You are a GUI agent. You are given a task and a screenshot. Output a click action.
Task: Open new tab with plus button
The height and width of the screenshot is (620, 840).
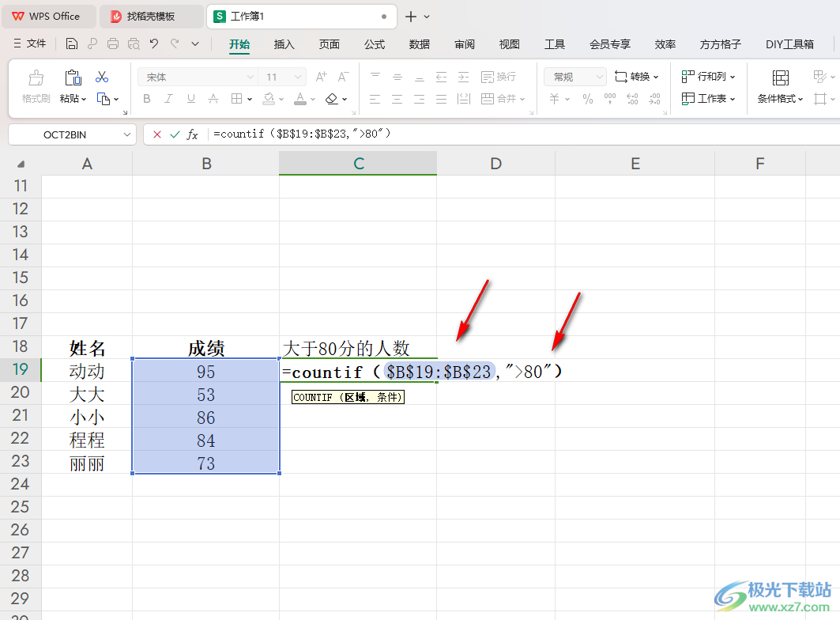[410, 17]
